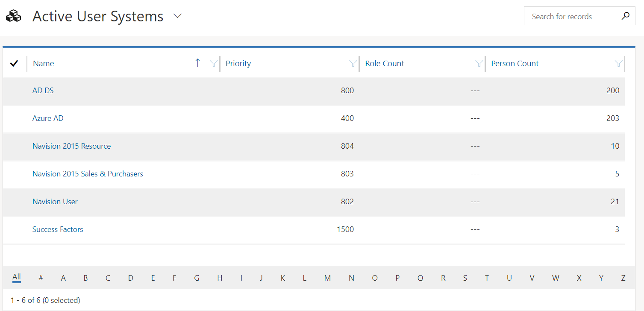Filter records by letter S
This screenshot has width=644, height=311.
(465, 278)
